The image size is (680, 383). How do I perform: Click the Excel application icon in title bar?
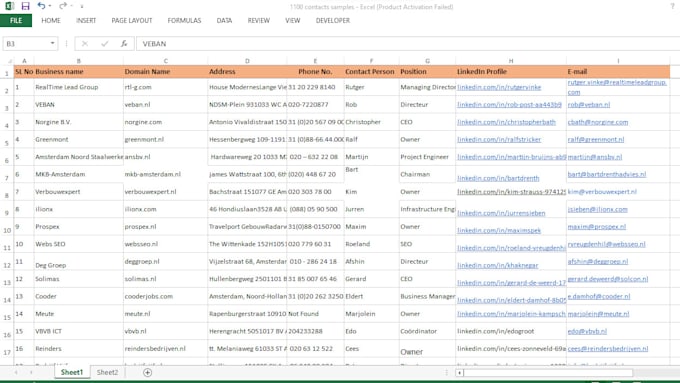(x=9, y=6)
